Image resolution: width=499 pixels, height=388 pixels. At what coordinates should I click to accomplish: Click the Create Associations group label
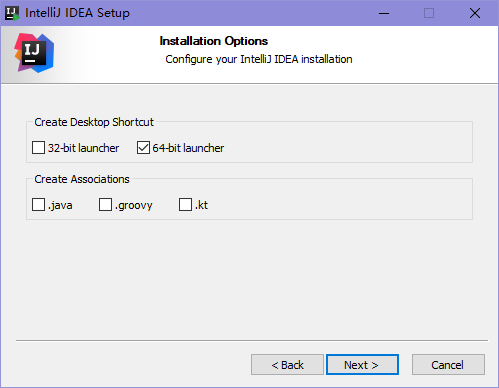(82, 179)
